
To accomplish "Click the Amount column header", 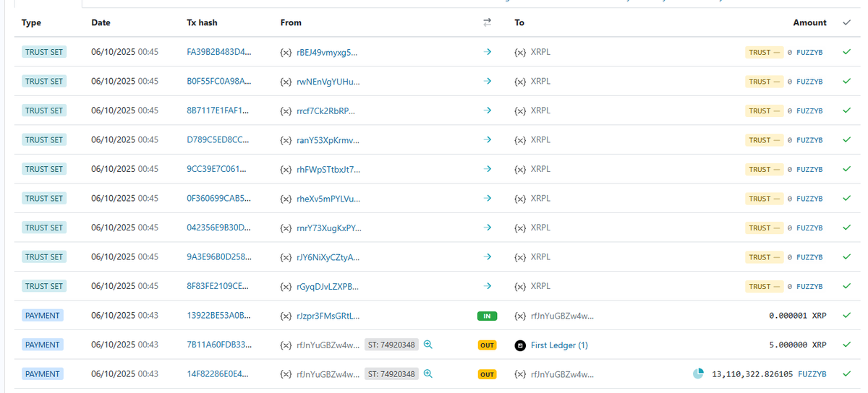I will tap(810, 22).
